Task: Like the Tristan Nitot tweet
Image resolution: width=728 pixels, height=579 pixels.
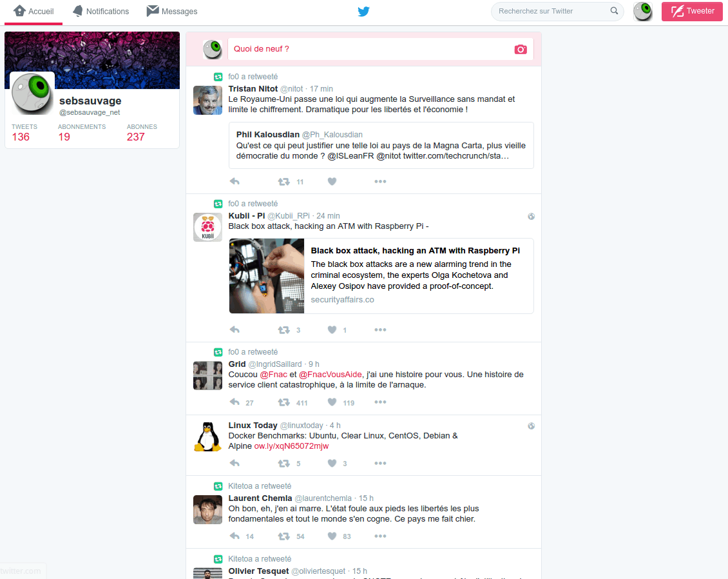Action: pyautogui.click(x=332, y=182)
